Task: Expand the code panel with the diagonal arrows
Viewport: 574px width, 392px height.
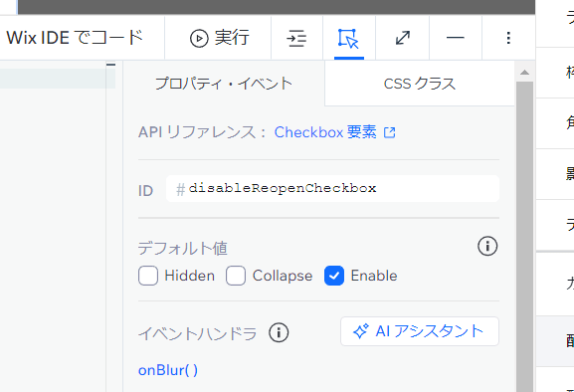Action: 403,38
